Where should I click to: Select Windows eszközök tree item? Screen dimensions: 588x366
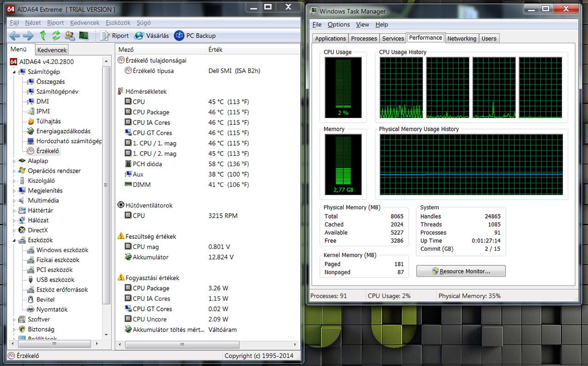pyautogui.click(x=62, y=250)
